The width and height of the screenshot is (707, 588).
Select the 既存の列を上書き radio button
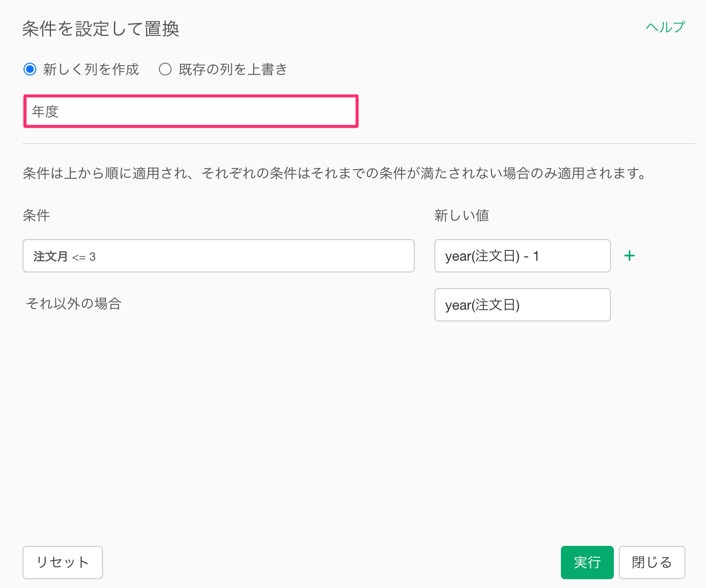tap(165, 69)
